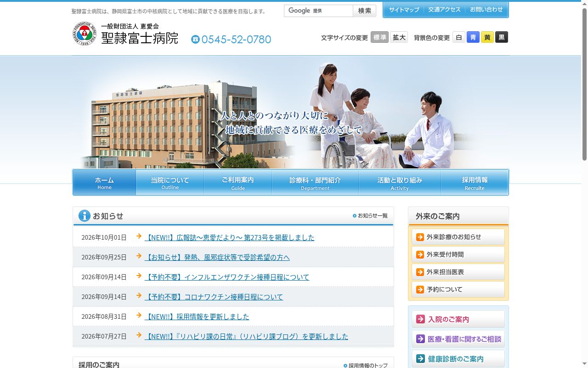This screenshot has height=368, width=588.
Task: Click the arrow bullet beside the 2026年10月01日 news
Action: pyautogui.click(x=139, y=236)
